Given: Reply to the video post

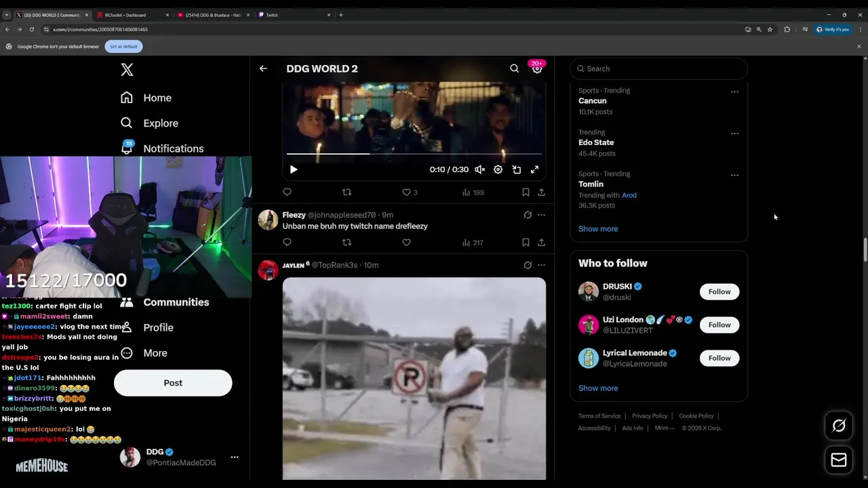Looking at the screenshot, I should 287,192.
